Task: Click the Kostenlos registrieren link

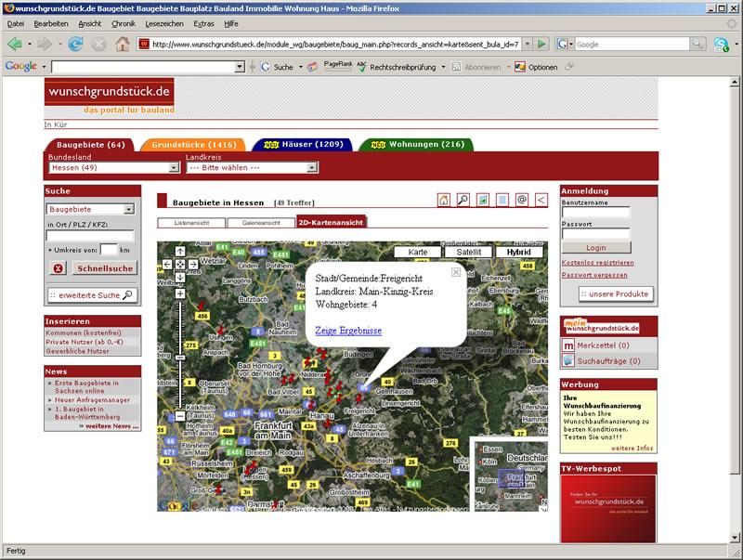Action: click(597, 263)
